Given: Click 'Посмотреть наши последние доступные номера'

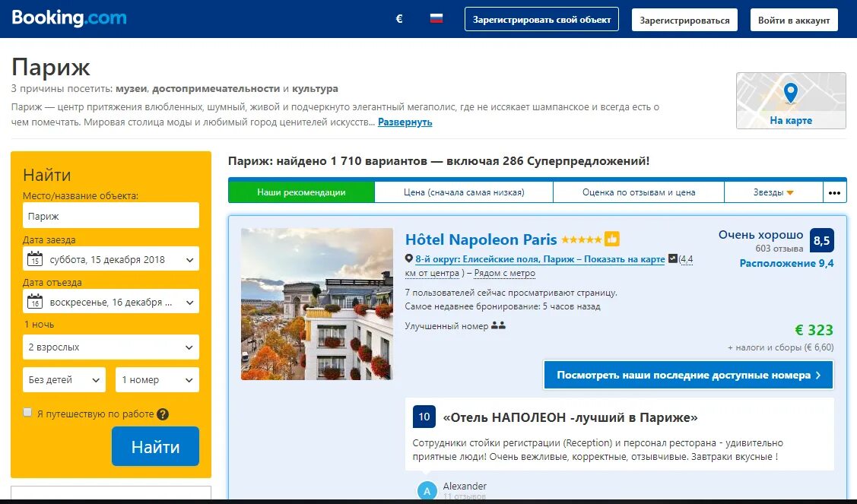Looking at the screenshot, I should [x=689, y=375].
